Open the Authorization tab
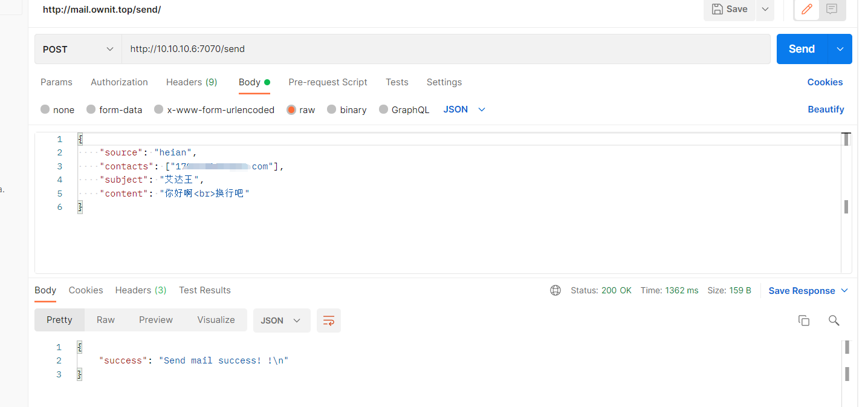This screenshot has width=868, height=407. [119, 82]
